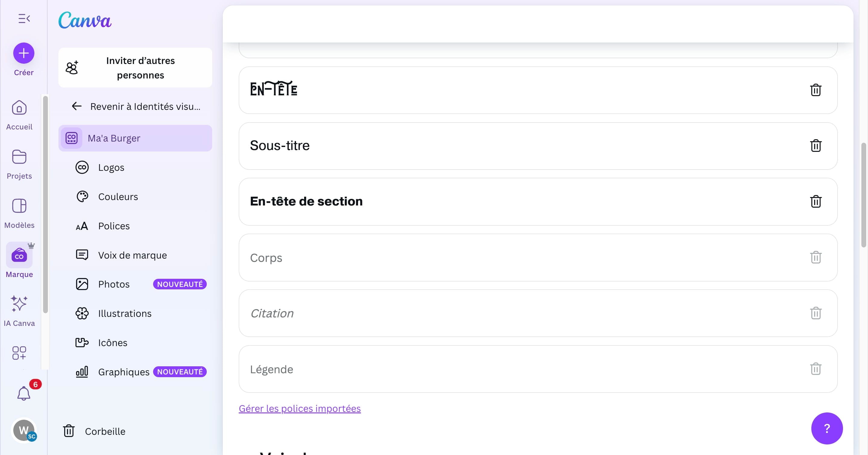Click trash icon for En-tête de section
The width and height of the screenshot is (868, 455).
pos(816,202)
